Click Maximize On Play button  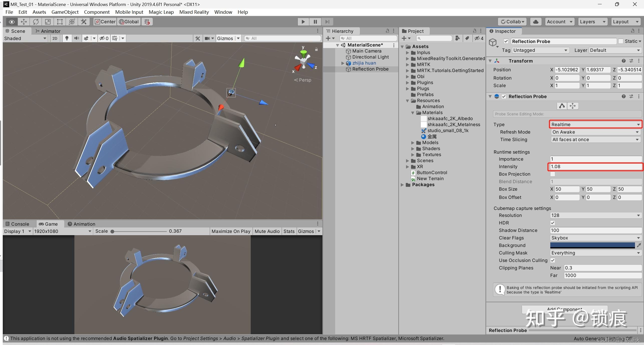pos(231,231)
